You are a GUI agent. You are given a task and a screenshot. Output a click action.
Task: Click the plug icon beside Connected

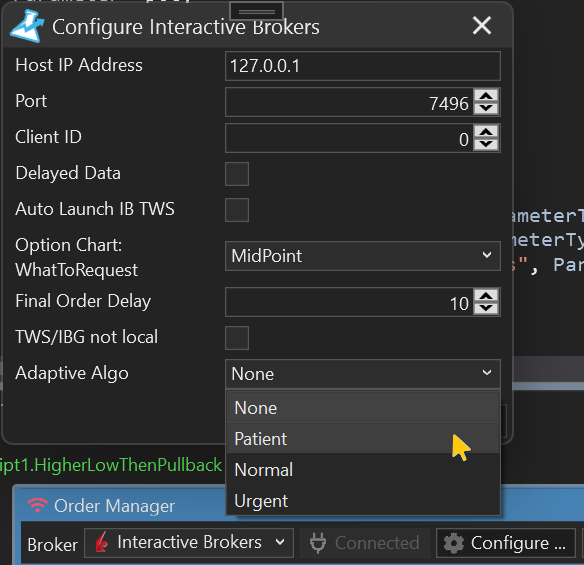pyautogui.click(x=318, y=543)
